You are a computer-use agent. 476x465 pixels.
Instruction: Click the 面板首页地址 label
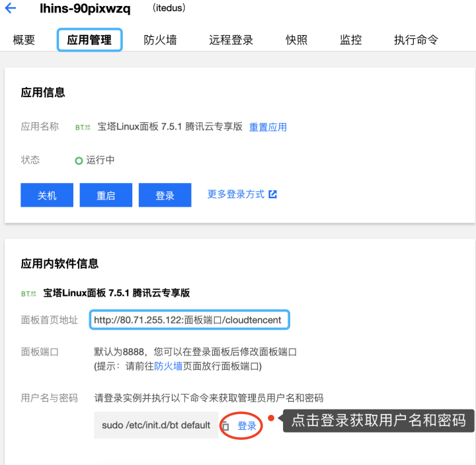(50, 320)
